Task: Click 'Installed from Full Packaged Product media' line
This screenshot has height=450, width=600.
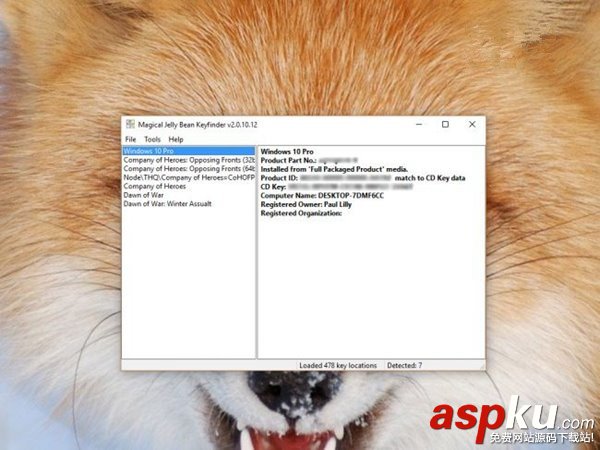Action: tap(334, 169)
